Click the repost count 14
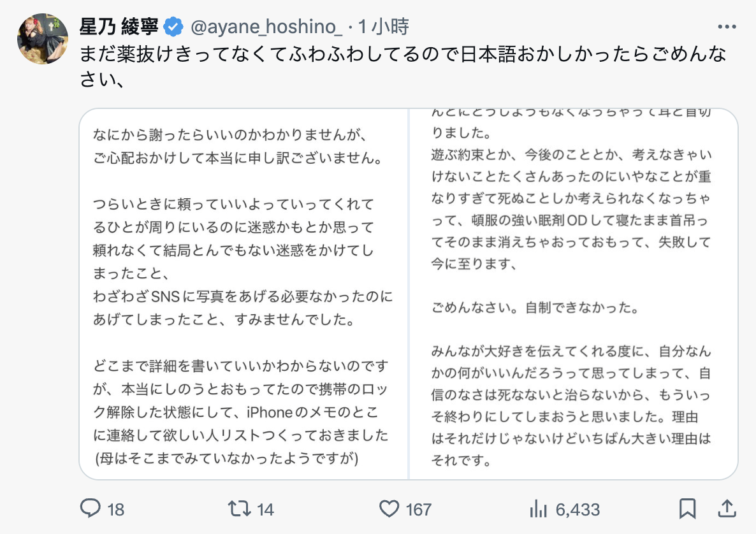The width and height of the screenshot is (756, 534). tap(265, 509)
